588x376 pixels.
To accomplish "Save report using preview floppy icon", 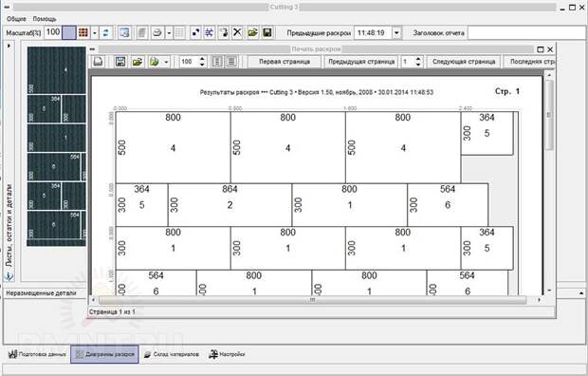I will pyautogui.click(x=120, y=62).
